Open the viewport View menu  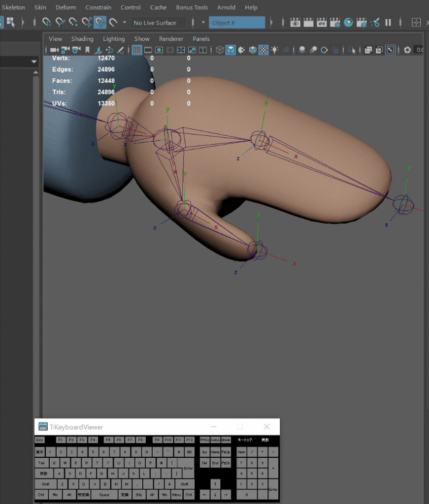(55, 39)
